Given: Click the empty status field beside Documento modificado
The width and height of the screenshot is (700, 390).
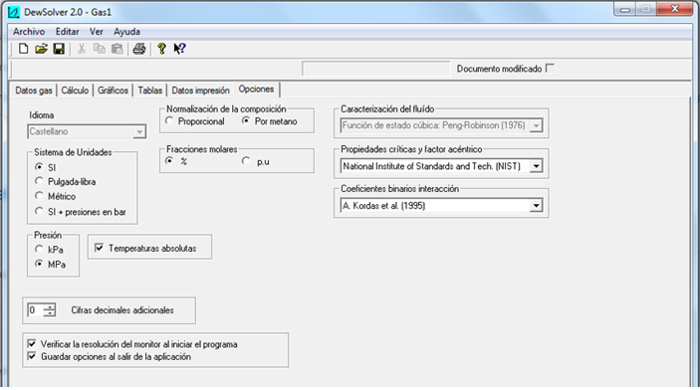Looking at the screenshot, I should (x=376, y=68).
